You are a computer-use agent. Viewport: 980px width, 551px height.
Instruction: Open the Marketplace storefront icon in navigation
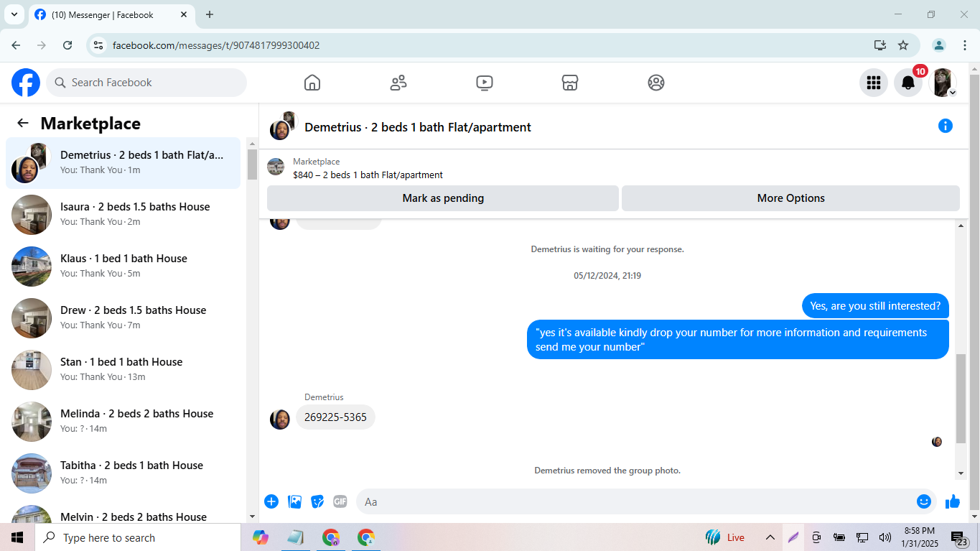click(x=570, y=83)
